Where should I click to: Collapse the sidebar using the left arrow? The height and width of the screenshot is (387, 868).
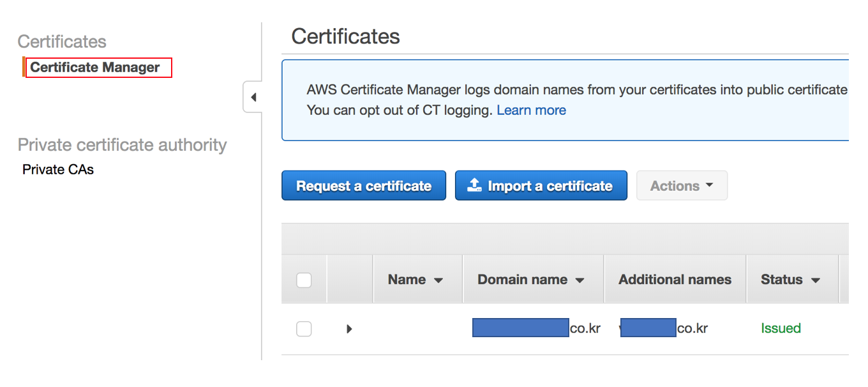(x=253, y=98)
